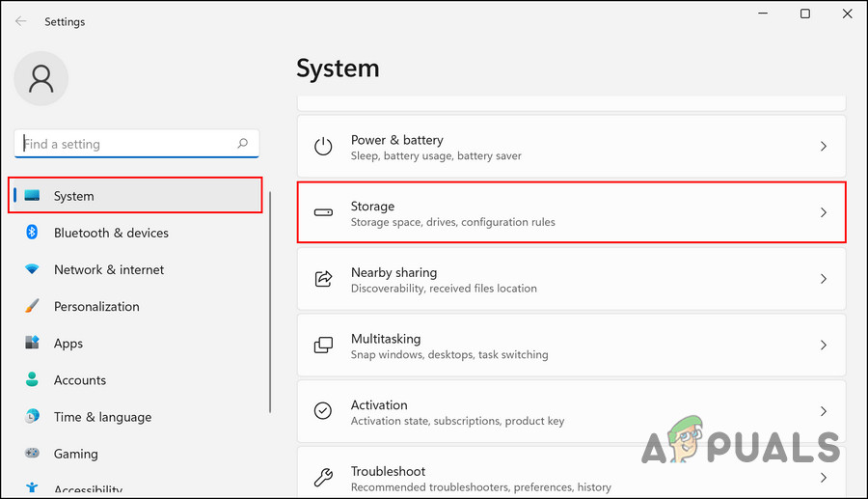This screenshot has height=499, width=868.
Task: Click the Nearby sharing share icon
Action: pos(323,279)
